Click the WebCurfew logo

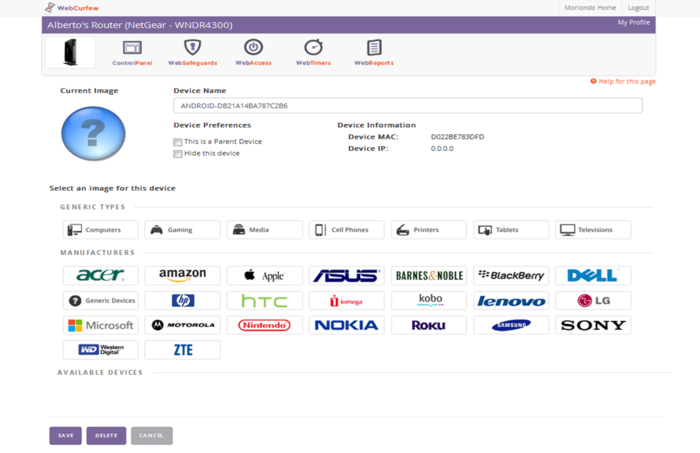72,8
